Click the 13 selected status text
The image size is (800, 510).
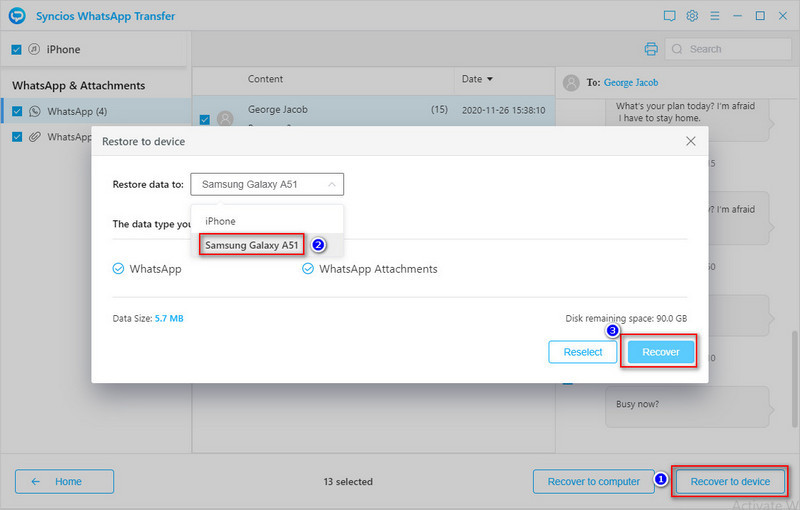click(x=348, y=481)
